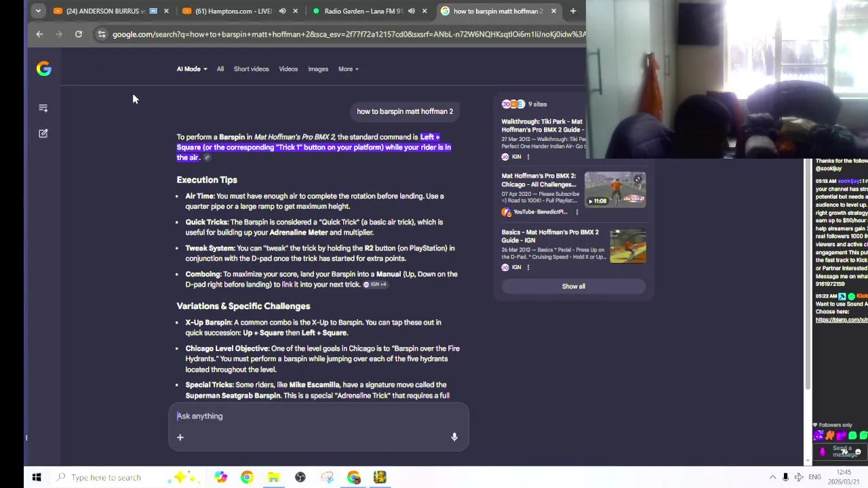Open Chicago All Challenges YouTube source
868x488 pixels.
pos(538,180)
